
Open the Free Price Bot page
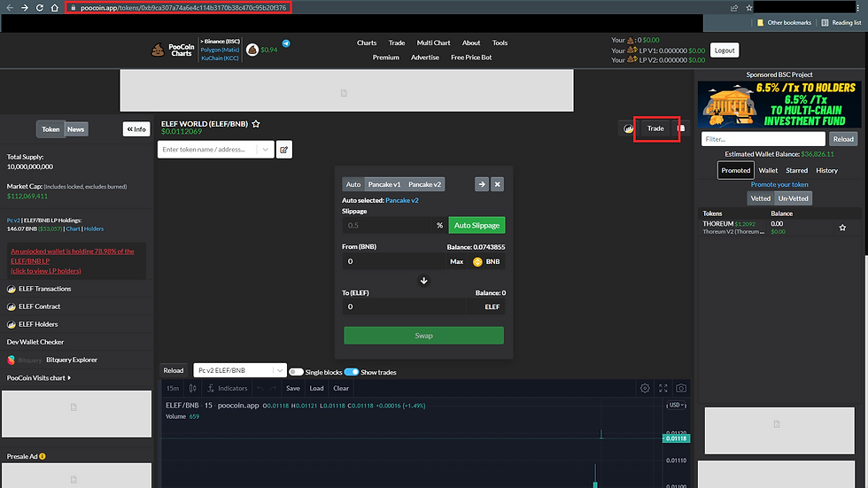pyautogui.click(x=471, y=58)
